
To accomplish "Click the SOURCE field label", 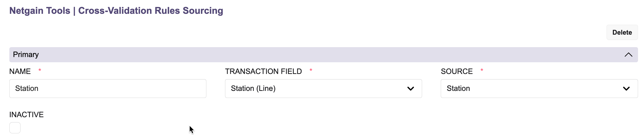I will click(457, 71).
